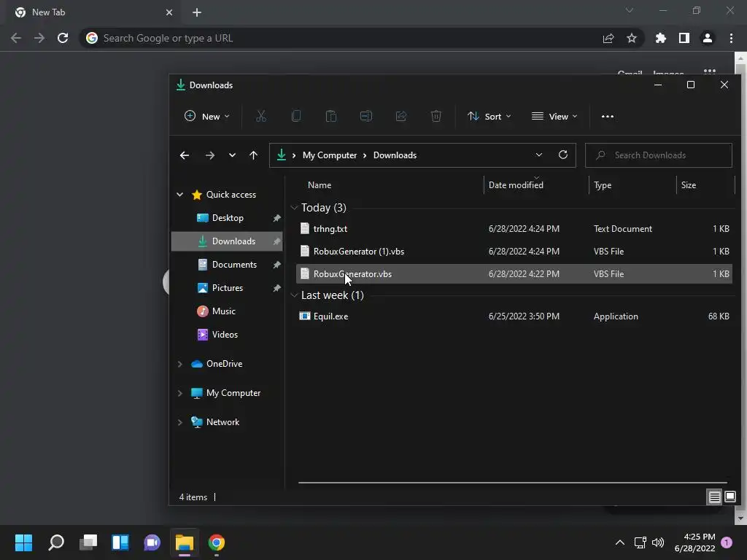Click the Chrome icon on the taskbar
Viewport: 747px width, 560px height.
[x=216, y=542]
